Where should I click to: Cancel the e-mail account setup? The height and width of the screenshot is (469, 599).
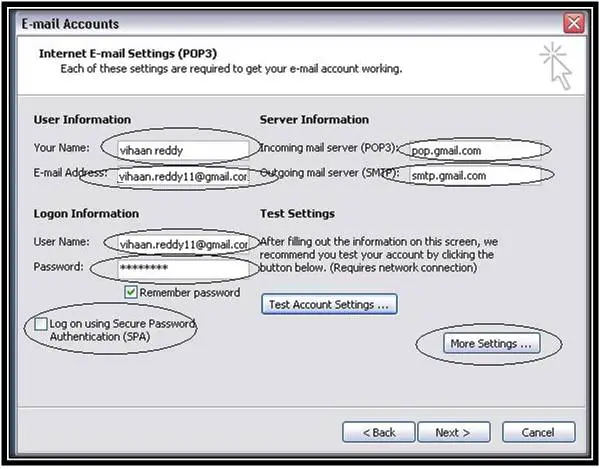click(x=539, y=432)
